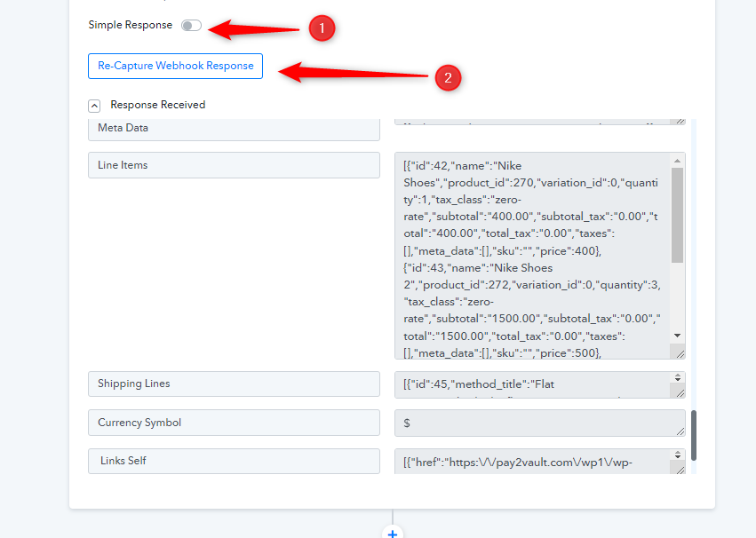This screenshot has height=538, width=756.
Task: Click scroll-down arrow in Line Items value box
Action: click(678, 336)
